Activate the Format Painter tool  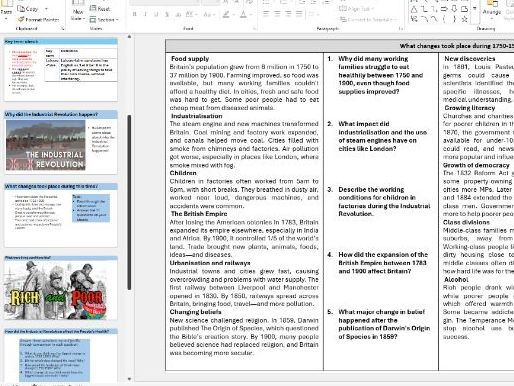(x=38, y=20)
